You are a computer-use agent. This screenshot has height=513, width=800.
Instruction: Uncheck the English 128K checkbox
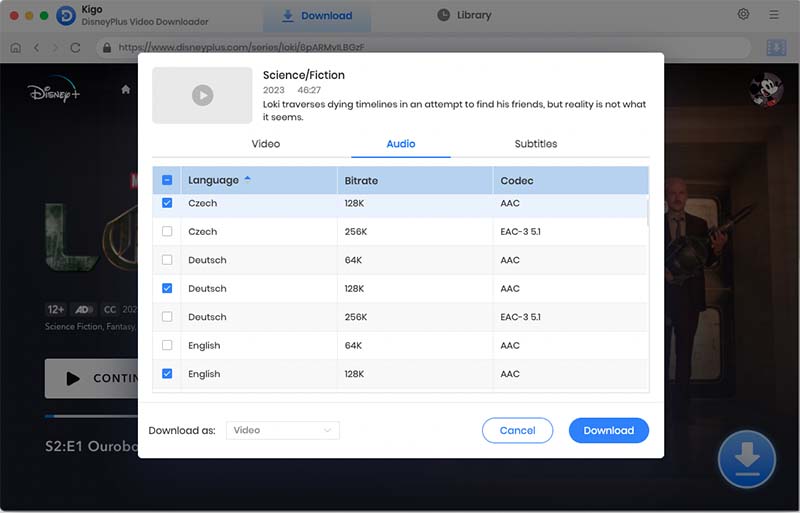tap(167, 374)
